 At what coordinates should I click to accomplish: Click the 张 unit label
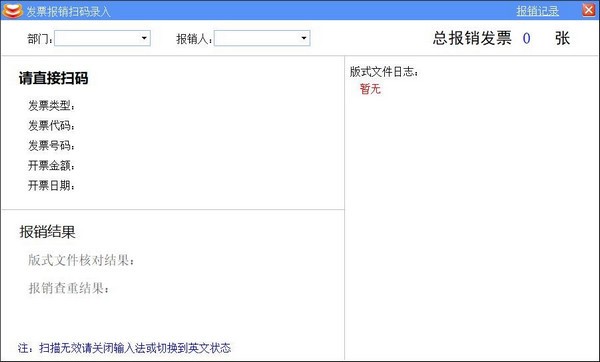(562, 38)
